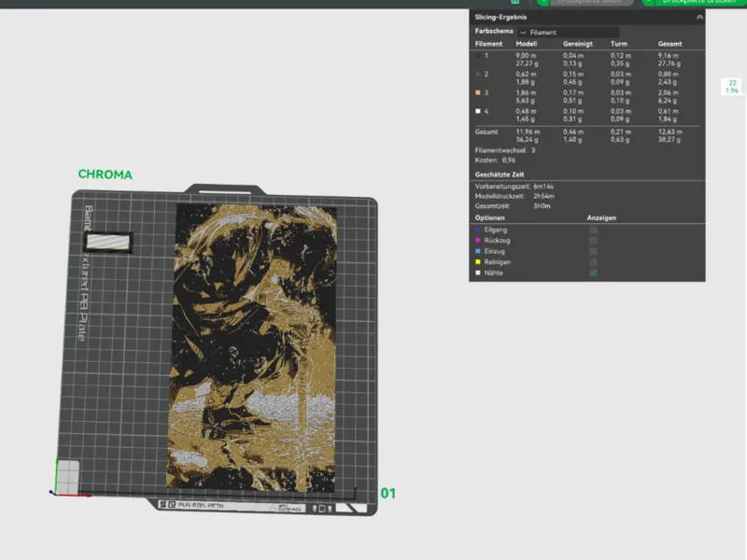
Task: Click the 'Optionen' heading
Action: click(489, 217)
